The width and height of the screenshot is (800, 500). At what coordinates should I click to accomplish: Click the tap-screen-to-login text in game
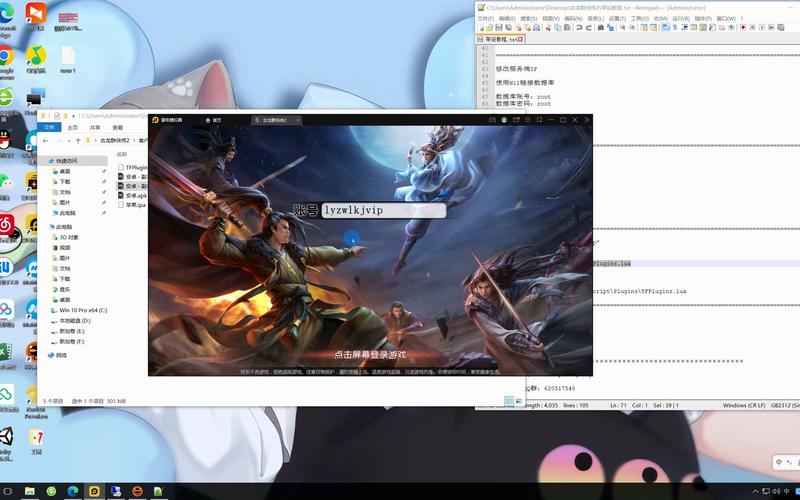370,355
